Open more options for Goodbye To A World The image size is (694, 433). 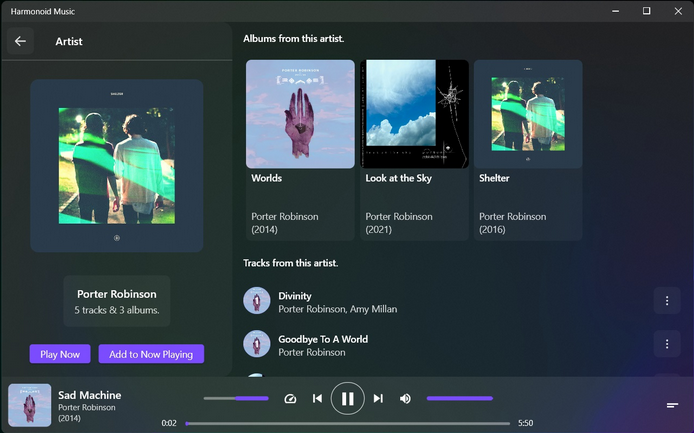tap(667, 344)
